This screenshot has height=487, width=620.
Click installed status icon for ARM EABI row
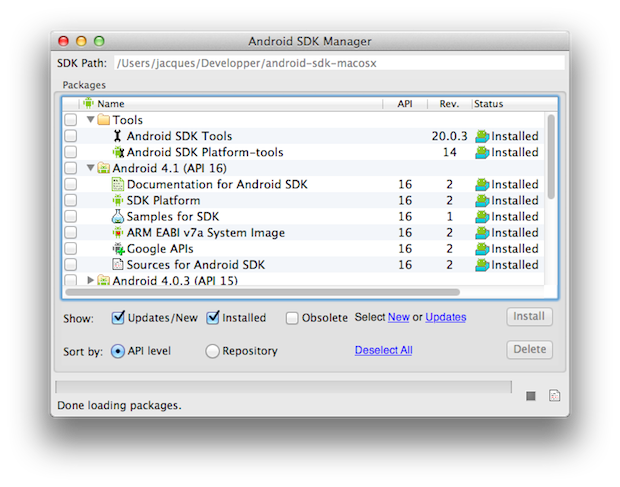coord(482,233)
